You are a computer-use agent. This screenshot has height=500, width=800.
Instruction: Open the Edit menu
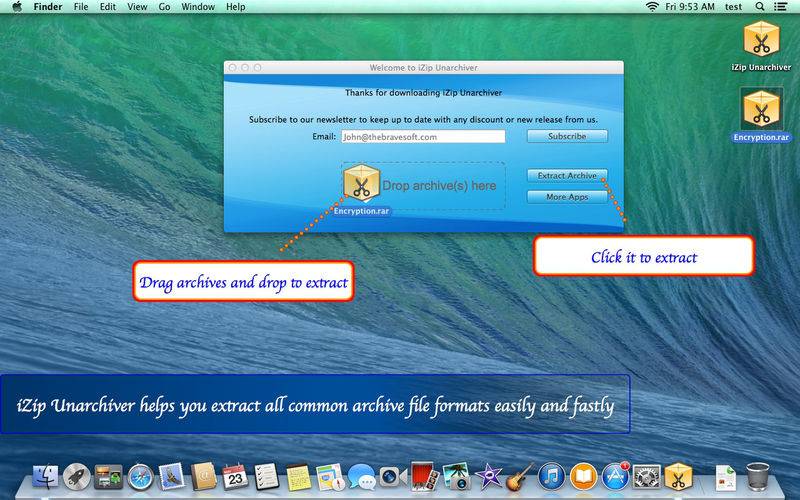tap(108, 7)
